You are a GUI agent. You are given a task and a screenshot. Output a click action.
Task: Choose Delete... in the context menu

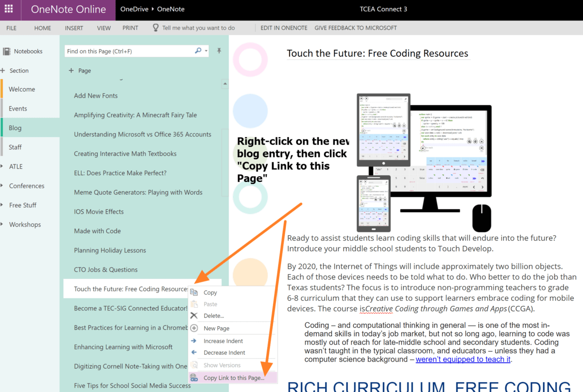click(x=214, y=316)
